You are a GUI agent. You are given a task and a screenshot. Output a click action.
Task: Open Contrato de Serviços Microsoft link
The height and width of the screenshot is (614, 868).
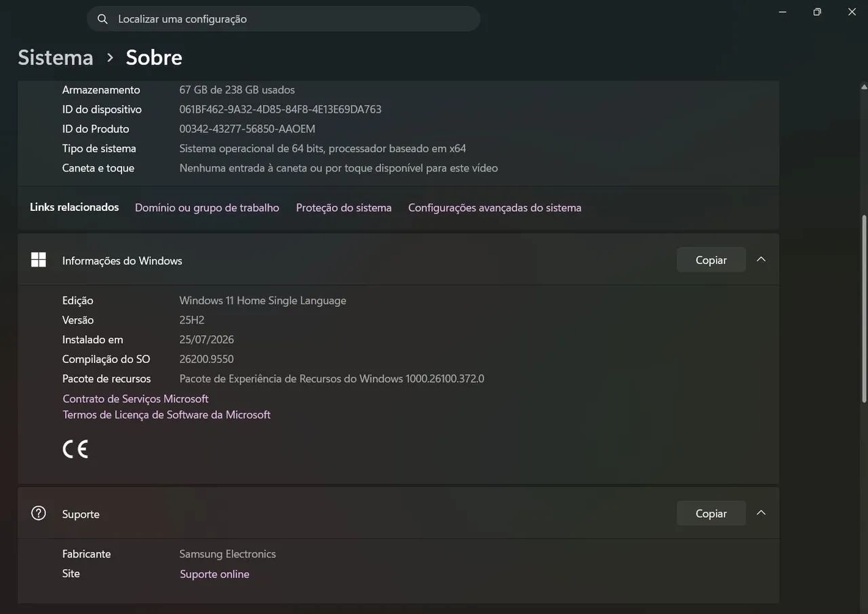(136, 399)
